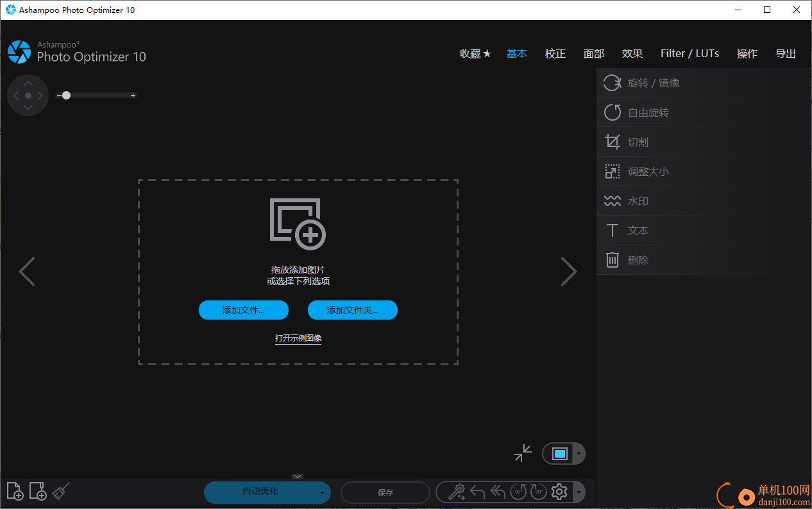
Task: Minimize the Ashampoo Photo Optimizer window
Action: (x=738, y=10)
